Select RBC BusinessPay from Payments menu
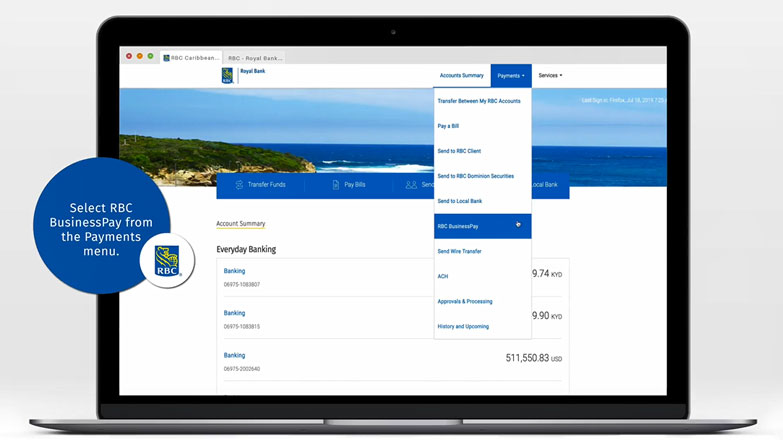This screenshot has height=440, width=783. tap(482, 226)
